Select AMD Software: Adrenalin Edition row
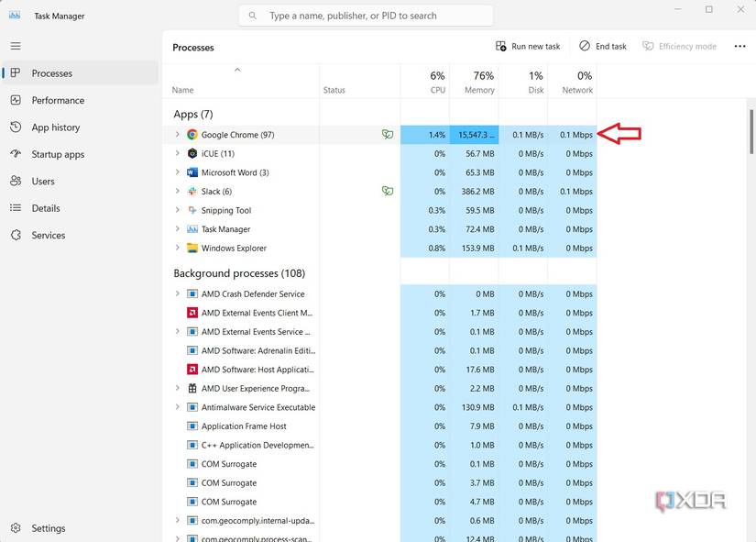Screen dimensions: 756x542 point(380,350)
